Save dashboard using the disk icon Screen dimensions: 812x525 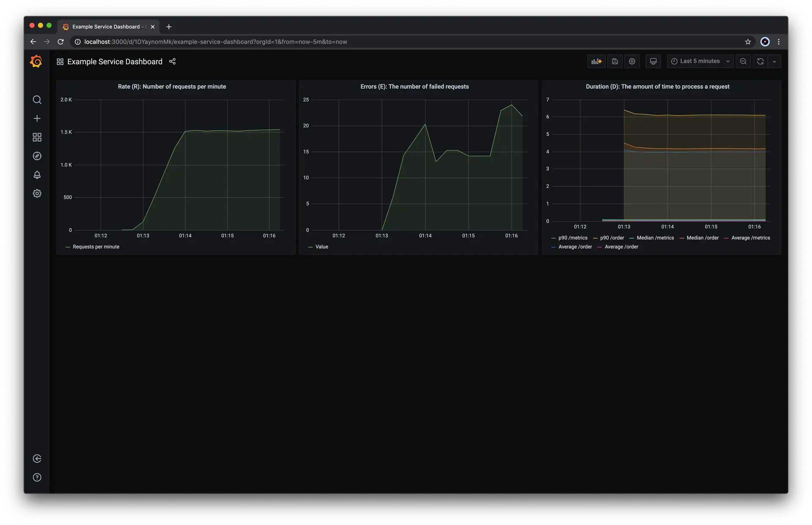615,62
